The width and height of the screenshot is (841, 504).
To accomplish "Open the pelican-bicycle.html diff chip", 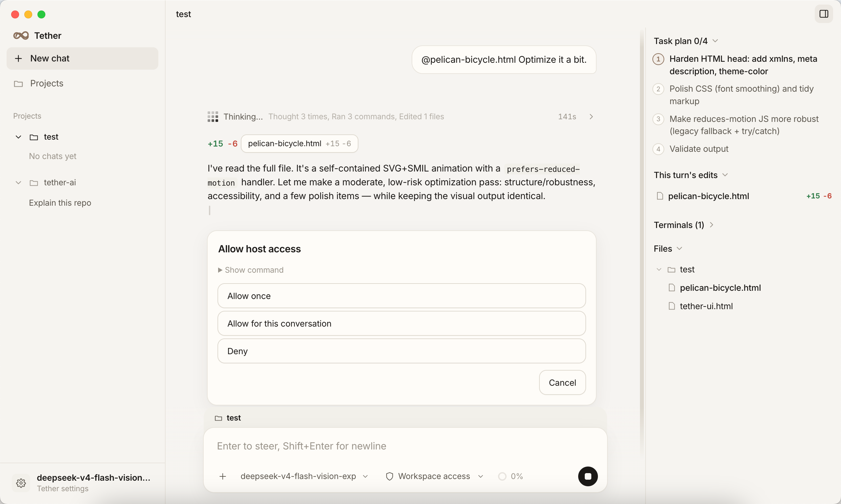I will click(300, 144).
